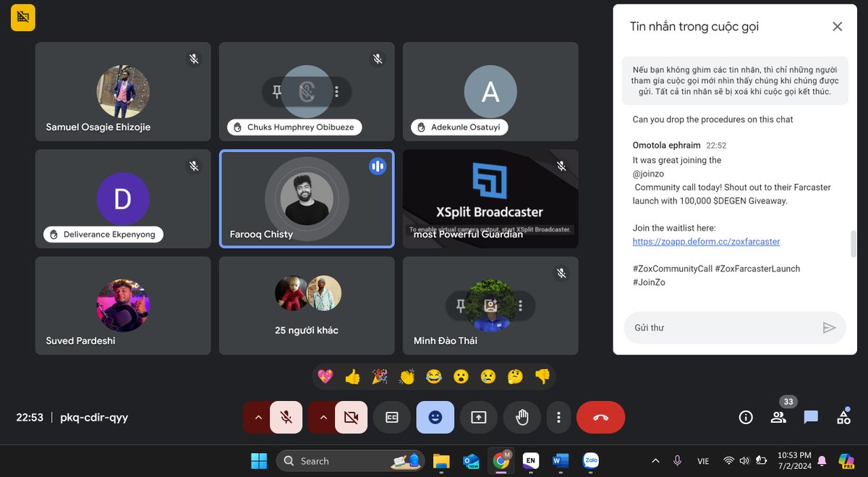Click the send message arrow

click(x=830, y=328)
